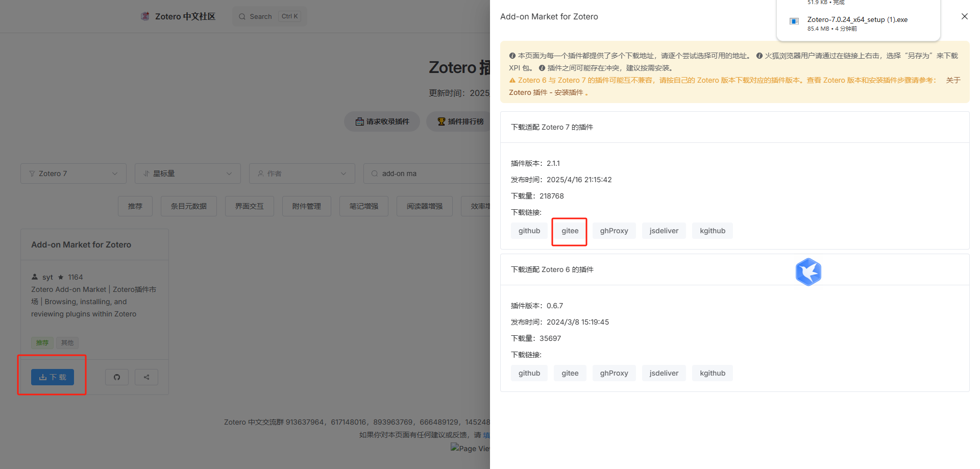Open the Search box with Ctrl K
Viewport: 980px width, 469px height.
click(x=269, y=16)
